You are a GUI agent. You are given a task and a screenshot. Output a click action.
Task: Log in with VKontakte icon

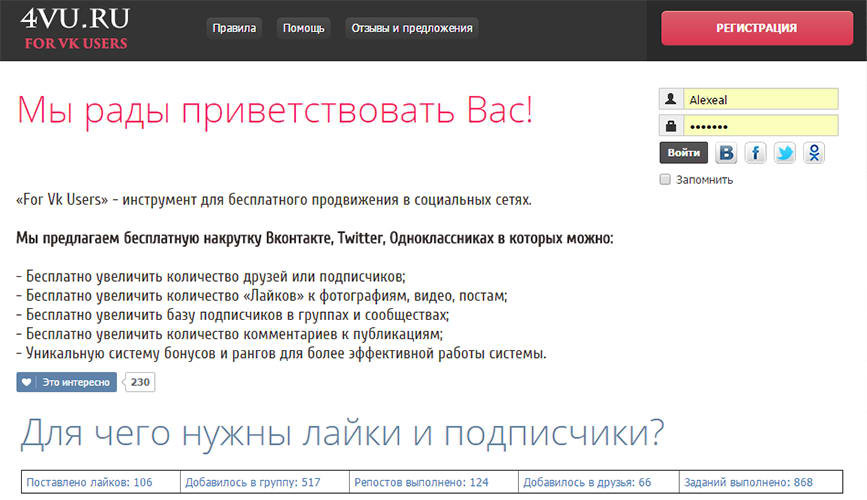tap(726, 153)
